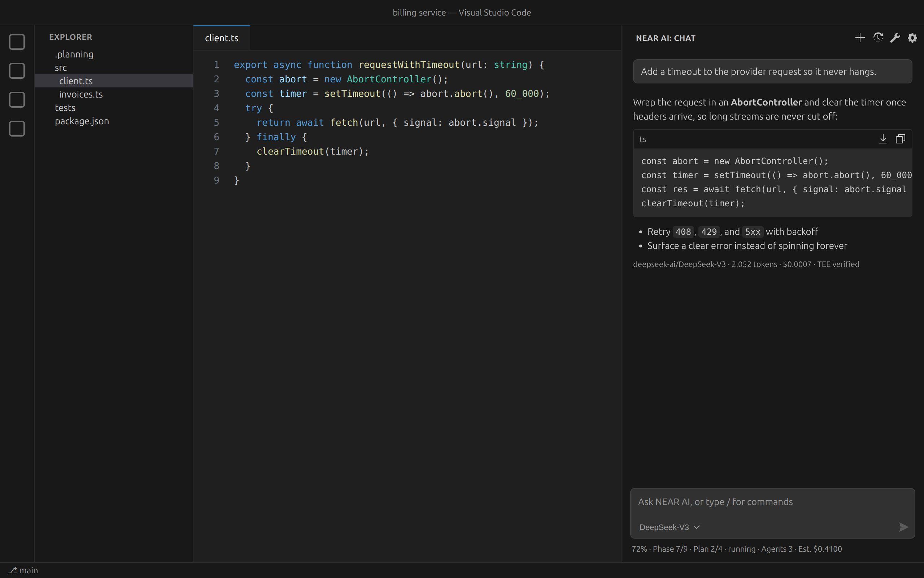
Task: Click the setTimeout call on editor line 3
Action: point(352,94)
